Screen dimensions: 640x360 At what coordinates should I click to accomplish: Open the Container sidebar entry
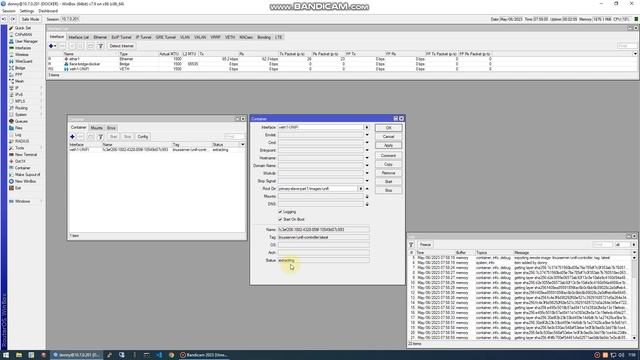pos(22,168)
